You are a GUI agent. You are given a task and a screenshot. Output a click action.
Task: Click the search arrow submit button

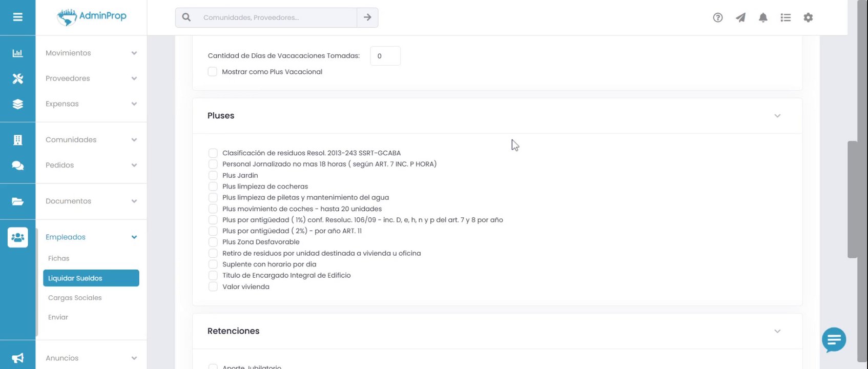point(367,17)
